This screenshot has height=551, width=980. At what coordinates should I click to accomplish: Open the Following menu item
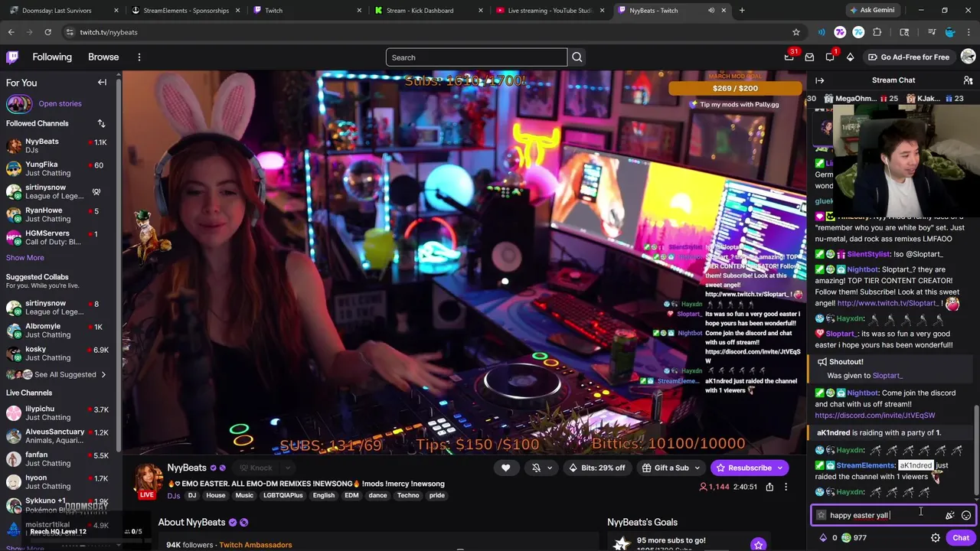[x=52, y=57]
